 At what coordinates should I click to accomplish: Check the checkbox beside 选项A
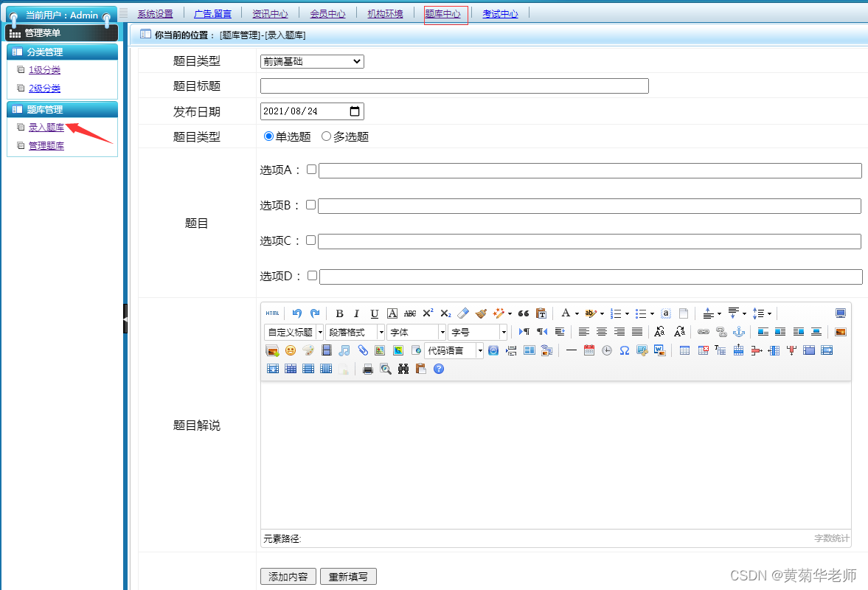(311, 169)
